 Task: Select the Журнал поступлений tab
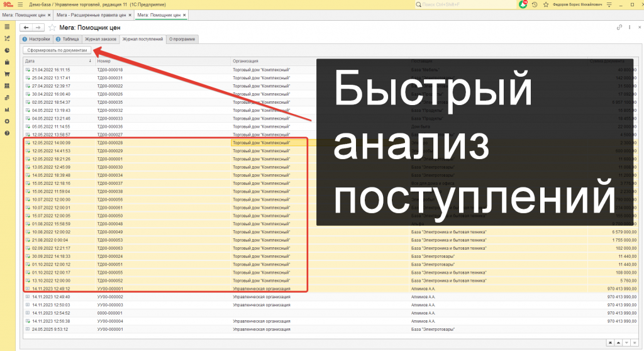click(x=143, y=39)
